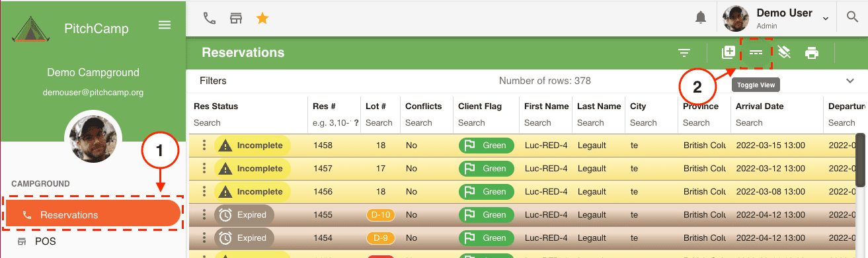Focus the Arrival Date search field
The image size is (868, 258).
[777, 123]
